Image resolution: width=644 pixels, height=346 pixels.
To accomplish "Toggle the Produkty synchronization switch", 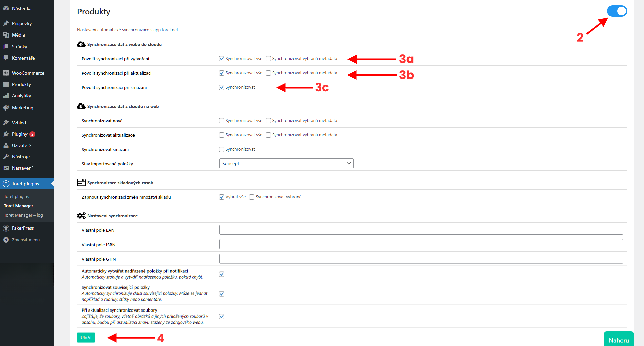I will click(x=617, y=11).
